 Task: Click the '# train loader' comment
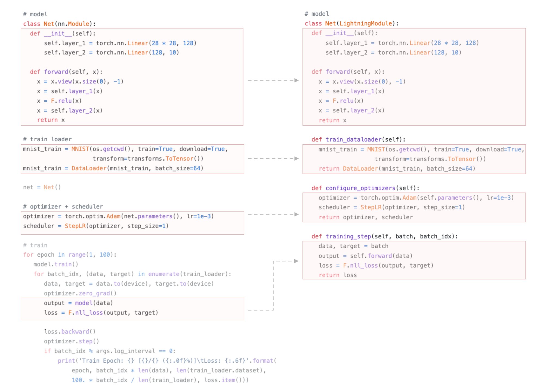[47, 139]
